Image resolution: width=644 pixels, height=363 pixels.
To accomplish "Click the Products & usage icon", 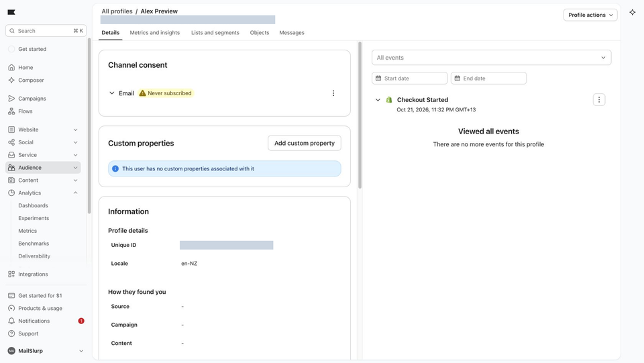I will [11, 309].
